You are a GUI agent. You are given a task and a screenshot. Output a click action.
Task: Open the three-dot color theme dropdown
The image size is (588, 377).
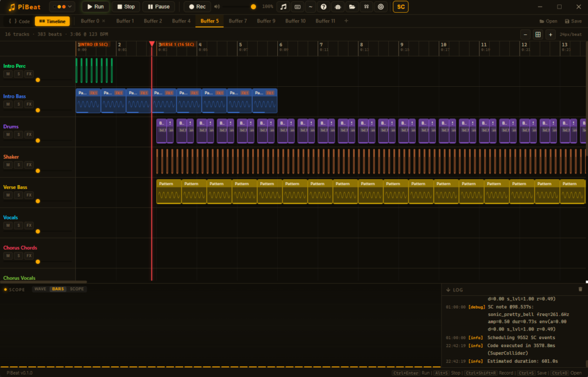click(x=62, y=7)
